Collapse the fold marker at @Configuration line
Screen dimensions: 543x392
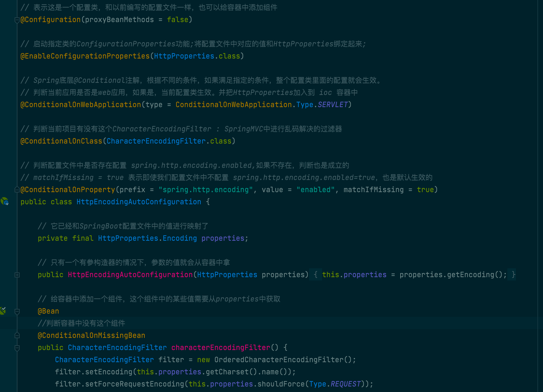(x=17, y=20)
